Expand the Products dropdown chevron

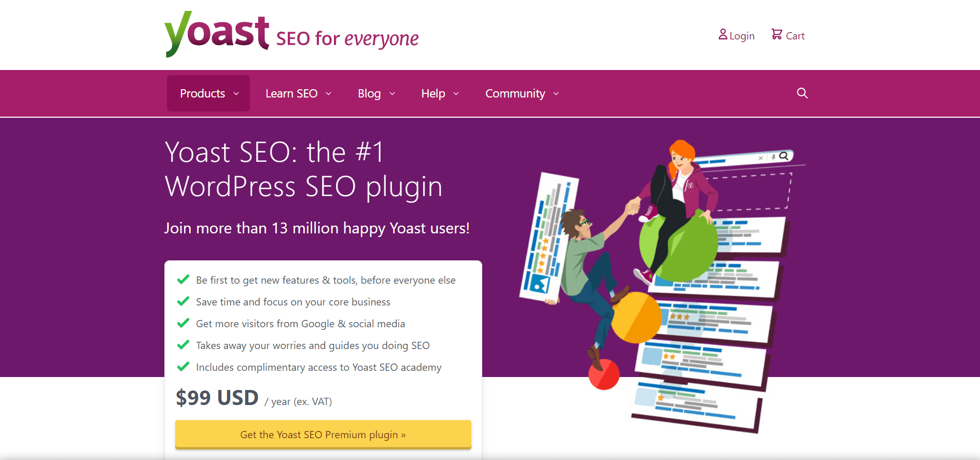click(x=236, y=94)
